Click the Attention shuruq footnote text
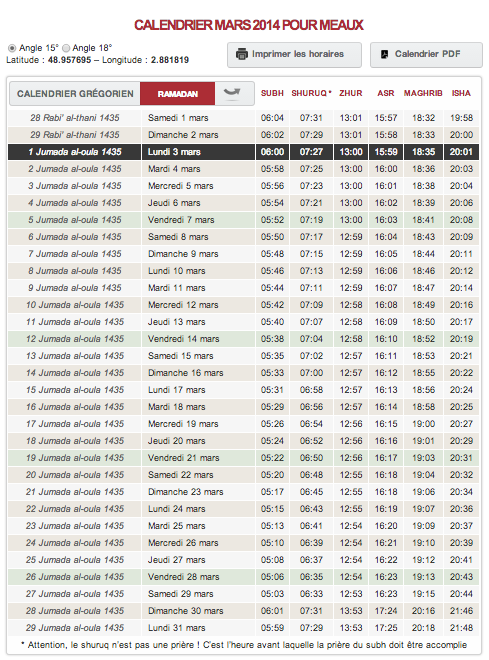Image resolution: width=489 pixels, height=660 pixels. coord(244,645)
